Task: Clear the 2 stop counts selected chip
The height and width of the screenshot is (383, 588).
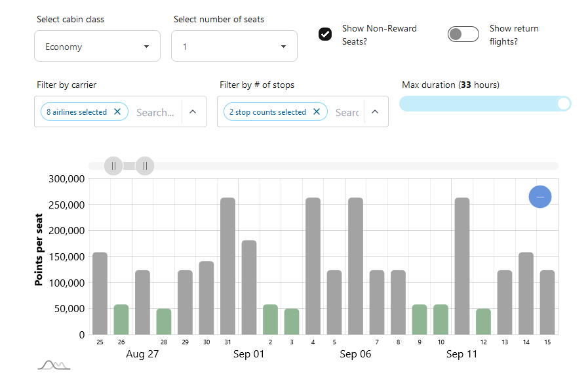Action: [317, 111]
